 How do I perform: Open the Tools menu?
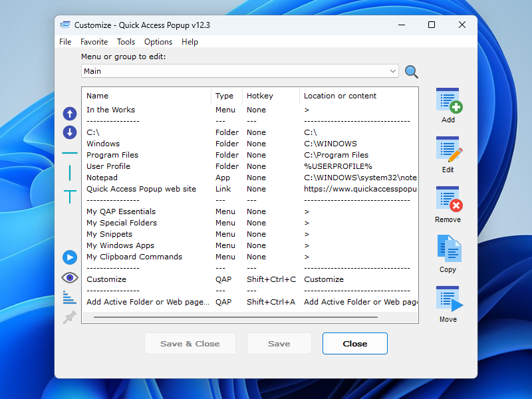pyautogui.click(x=126, y=42)
